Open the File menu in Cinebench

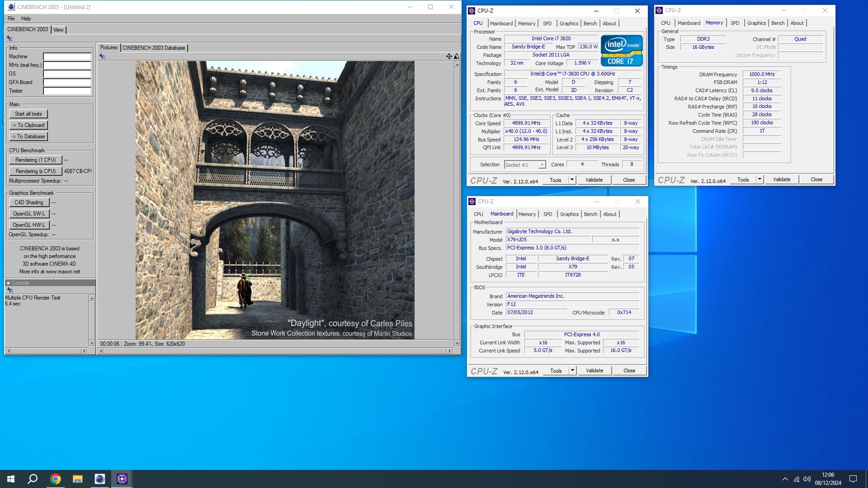click(x=11, y=19)
